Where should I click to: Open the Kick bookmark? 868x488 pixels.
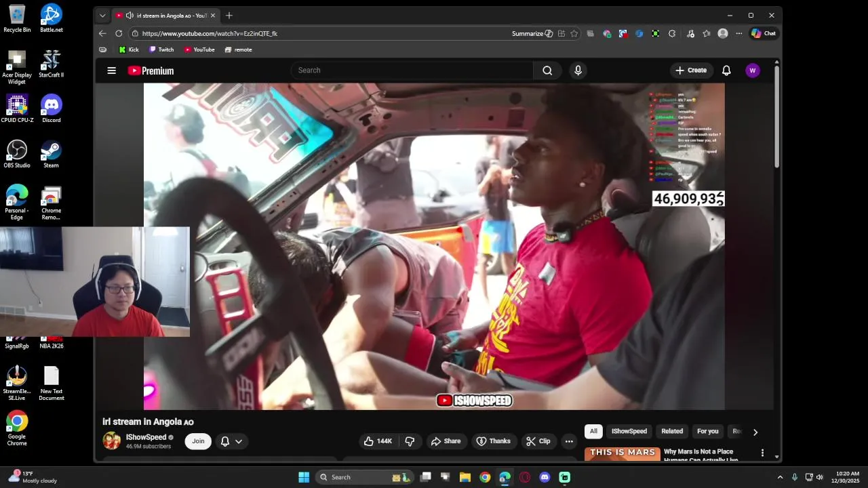pyautogui.click(x=129, y=49)
